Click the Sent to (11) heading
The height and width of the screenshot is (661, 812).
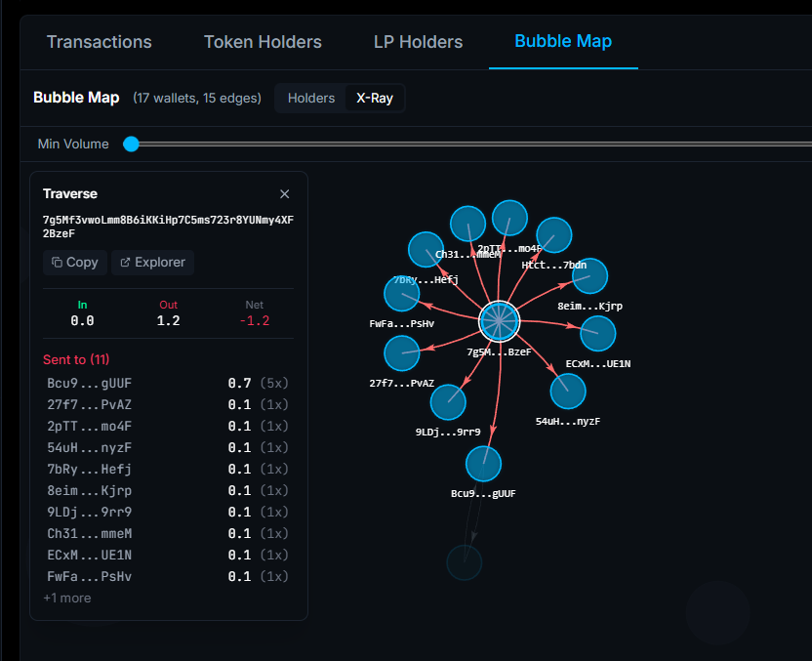pyautogui.click(x=76, y=359)
